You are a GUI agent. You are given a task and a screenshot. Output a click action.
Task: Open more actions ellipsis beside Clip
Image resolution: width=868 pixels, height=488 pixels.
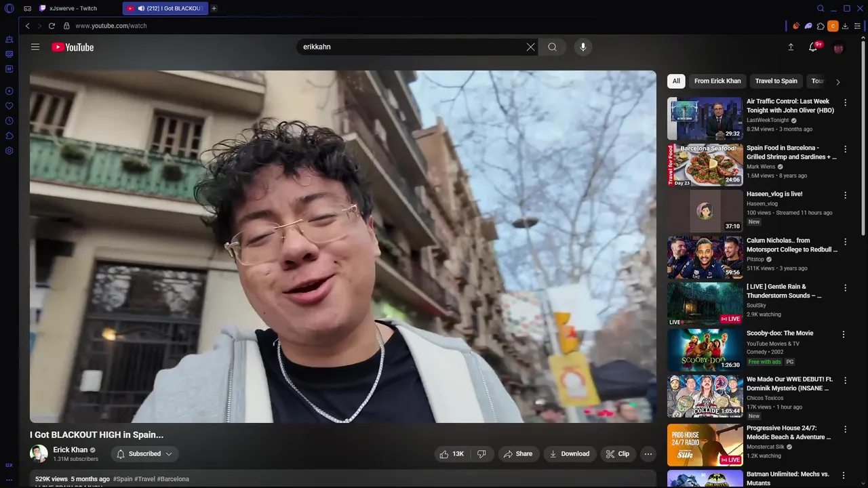pos(648,453)
